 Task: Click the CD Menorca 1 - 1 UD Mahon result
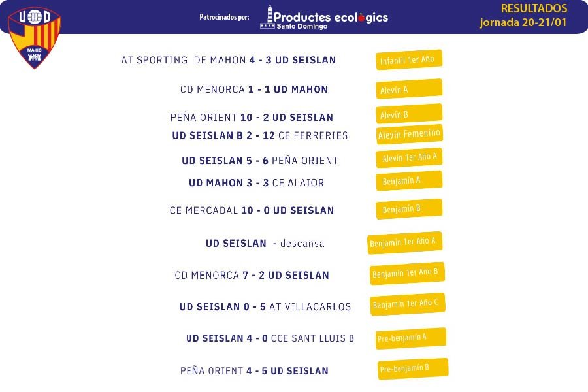254,90
